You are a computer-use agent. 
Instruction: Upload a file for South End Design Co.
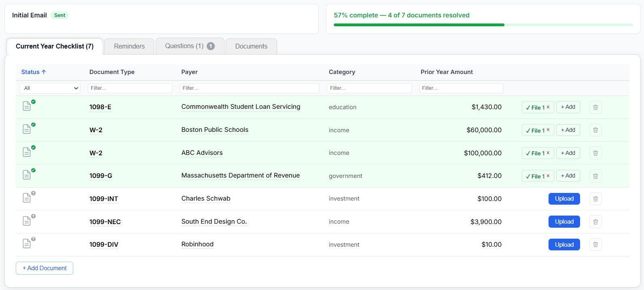[564, 222]
